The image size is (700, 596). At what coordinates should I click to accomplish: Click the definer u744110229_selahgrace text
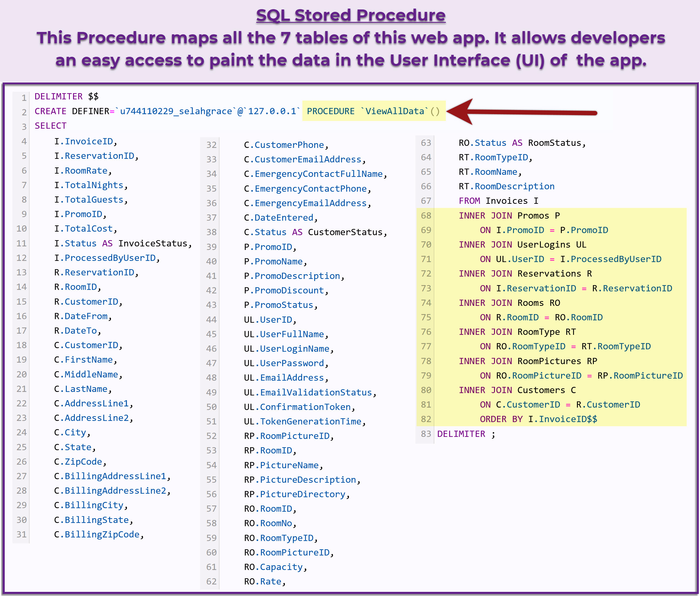pyautogui.click(x=176, y=111)
